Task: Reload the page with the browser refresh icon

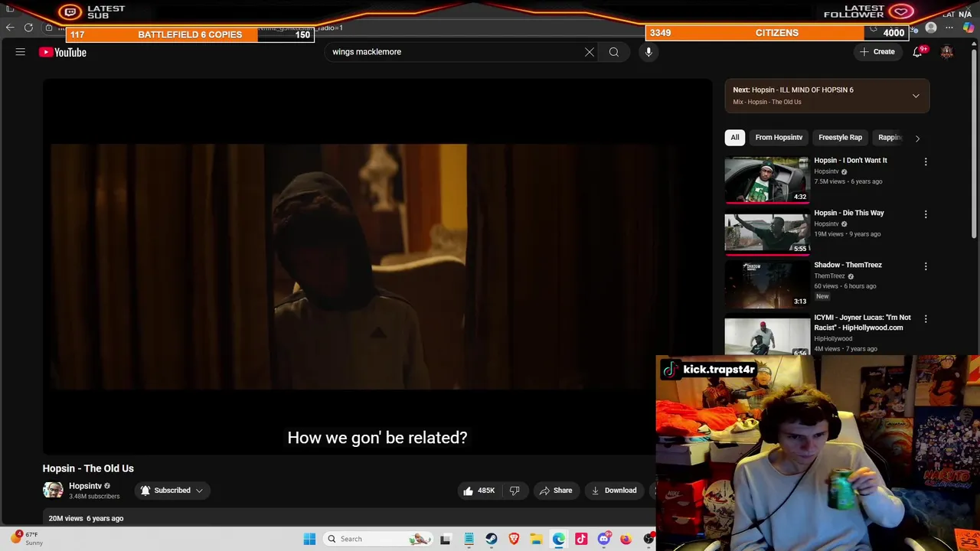Action: (x=28, y=28)
